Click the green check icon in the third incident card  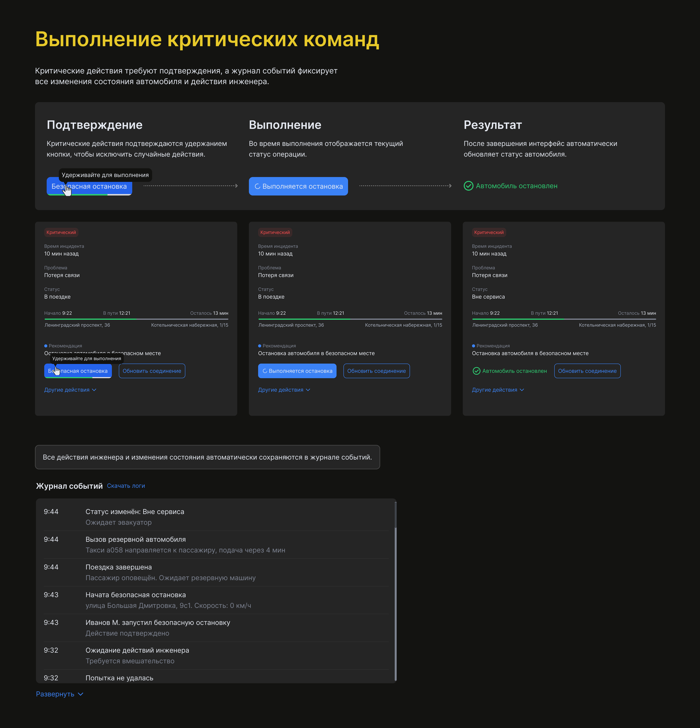476,371
